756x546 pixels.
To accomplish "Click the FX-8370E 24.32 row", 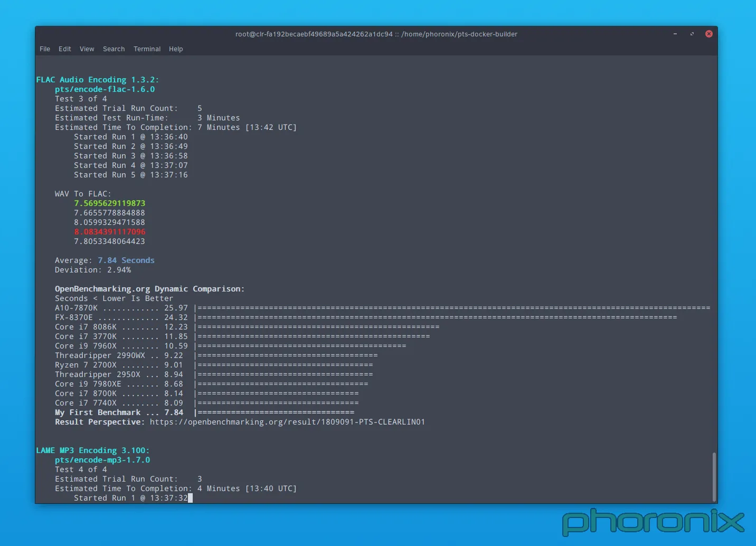I will [366, 317].
